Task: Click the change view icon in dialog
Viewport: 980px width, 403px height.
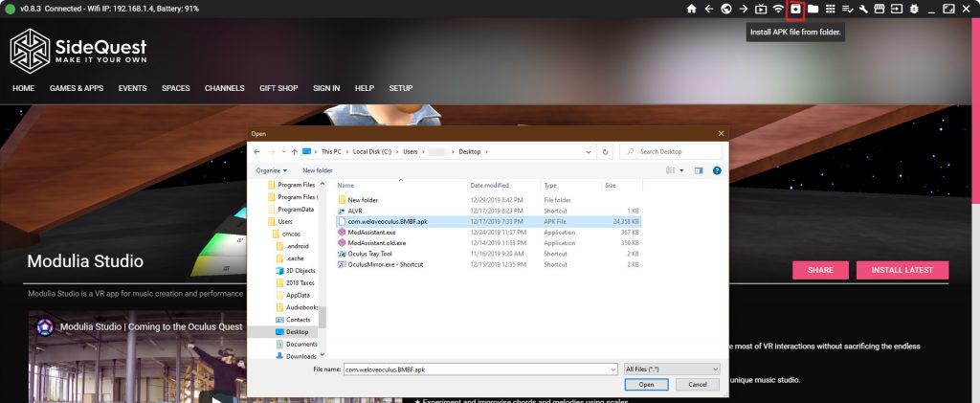Action: pyautogui.click(x=671, y=170)
